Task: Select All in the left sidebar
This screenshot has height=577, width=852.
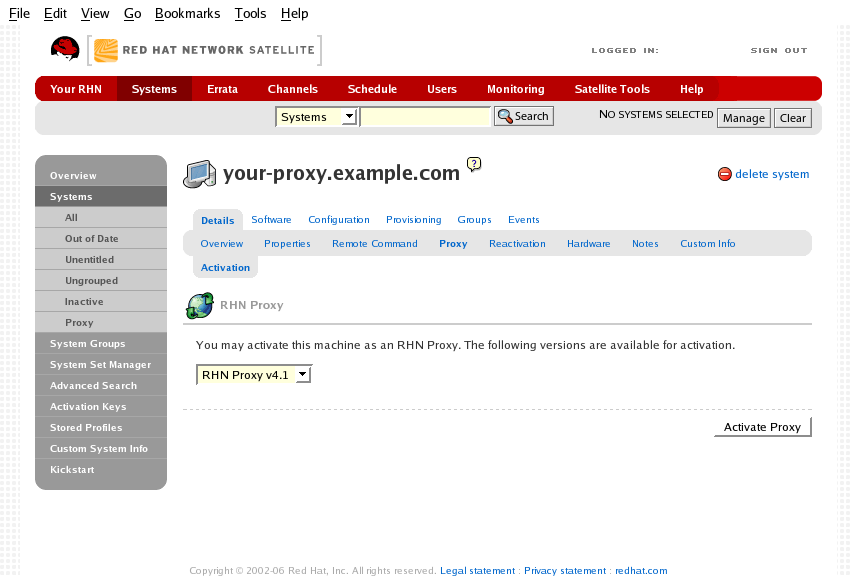Action: (x=101, y=217)
